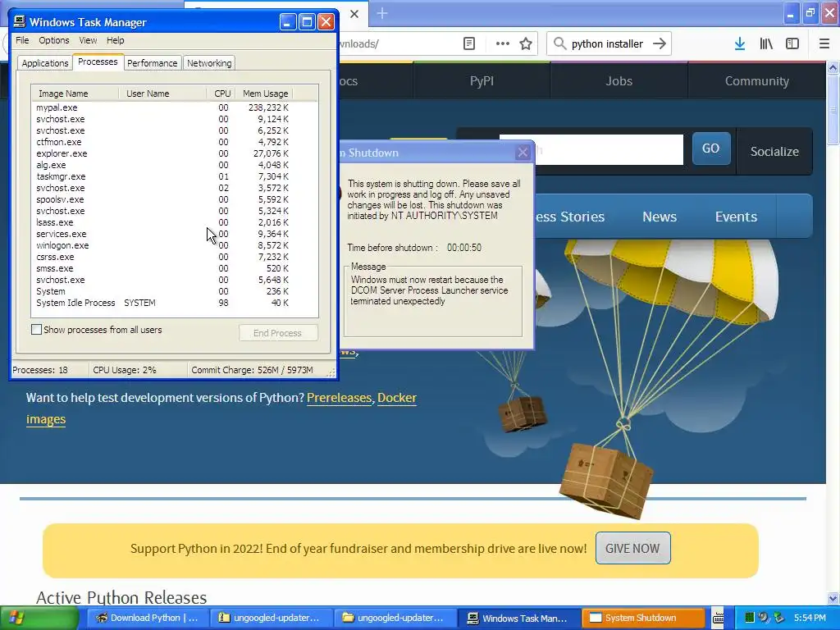Open Task Manager Options menu
This screenshot has width=840, height=630.
point(54,40)
